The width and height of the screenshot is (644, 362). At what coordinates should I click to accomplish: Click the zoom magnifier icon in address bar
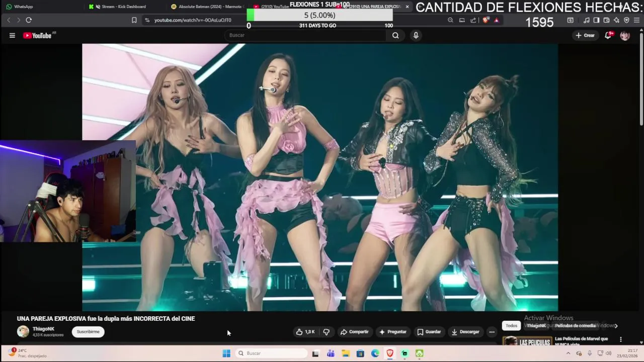pos(450,20)
